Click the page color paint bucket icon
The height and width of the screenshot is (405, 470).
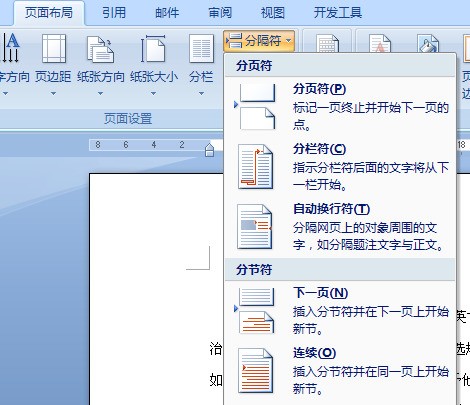428,43
